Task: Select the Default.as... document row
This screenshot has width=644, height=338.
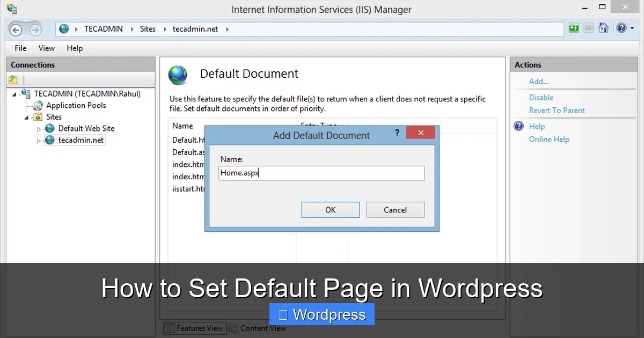Action: pyautogui.click(x=188, y=152)
